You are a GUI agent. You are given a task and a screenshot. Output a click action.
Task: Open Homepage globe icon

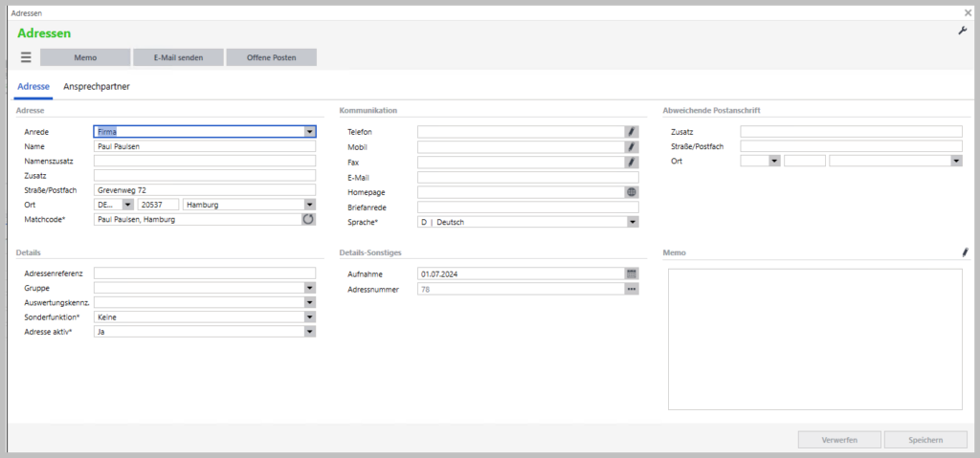point(632,192)
